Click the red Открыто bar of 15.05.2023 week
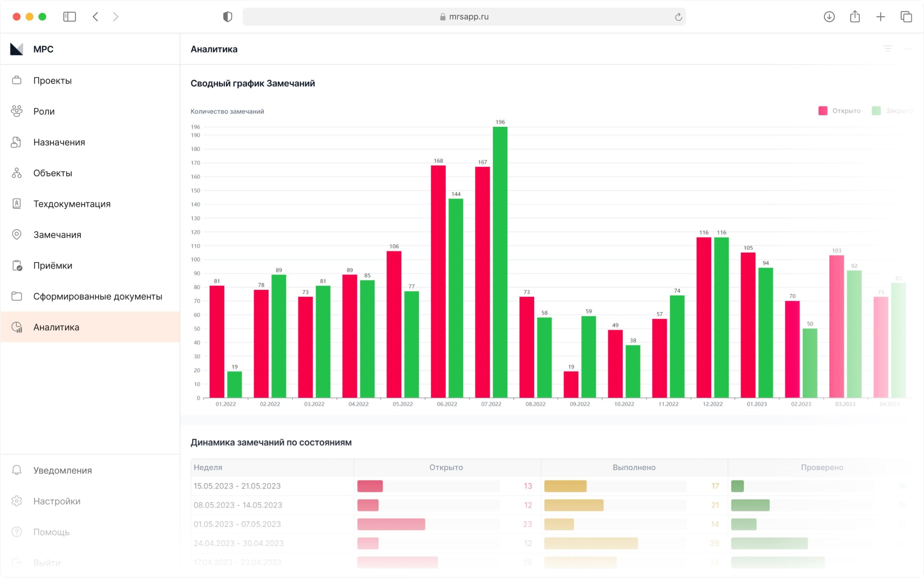Viewport: 924px width, 578px height. tap(370, 486)
